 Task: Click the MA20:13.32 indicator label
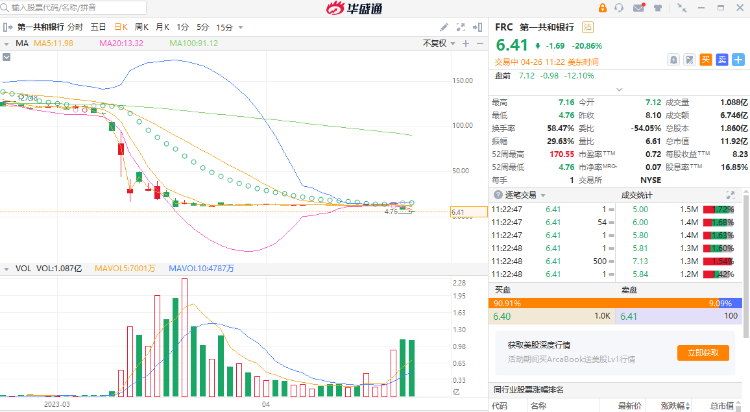pos(121,43)
